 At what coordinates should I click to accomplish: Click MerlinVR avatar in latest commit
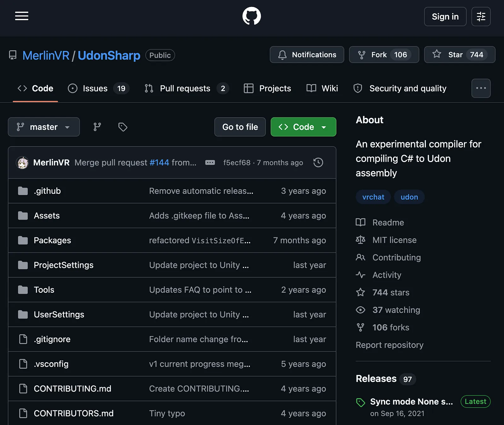pos(22,163)
